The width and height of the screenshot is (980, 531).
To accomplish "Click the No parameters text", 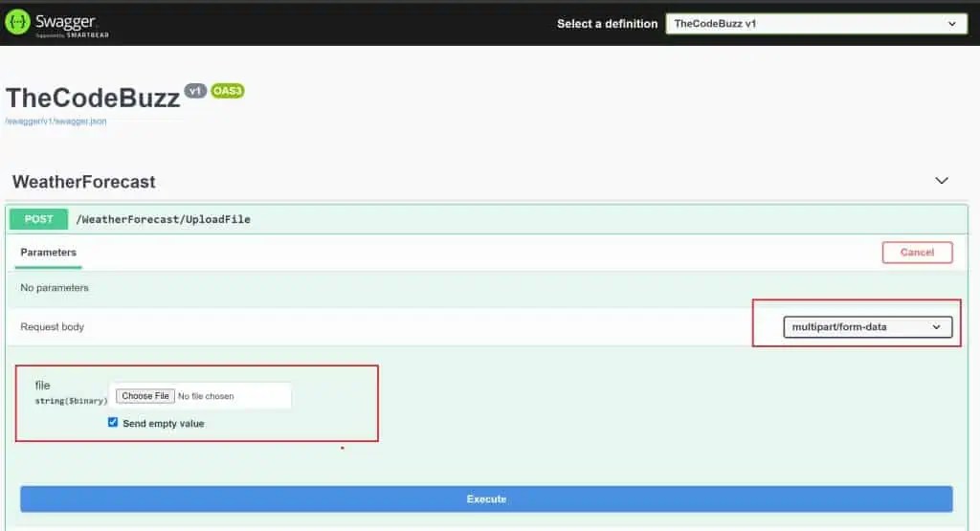I will click(x=55, y=288).
